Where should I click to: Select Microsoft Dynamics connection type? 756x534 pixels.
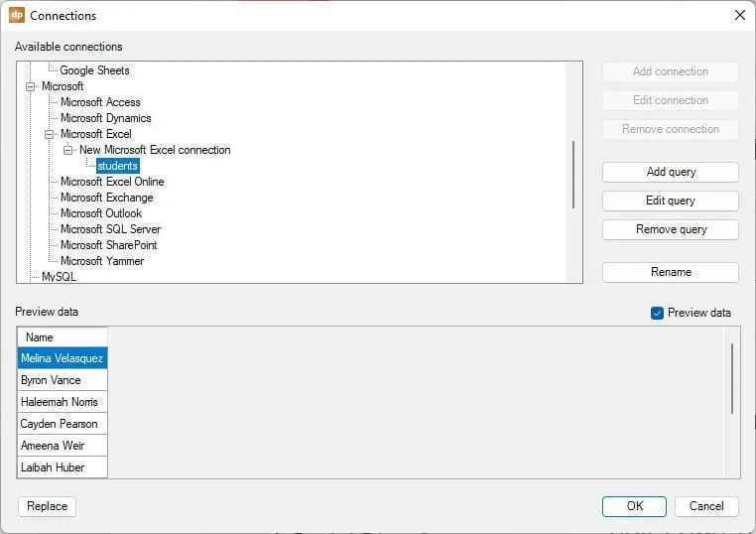pos(105,118)
